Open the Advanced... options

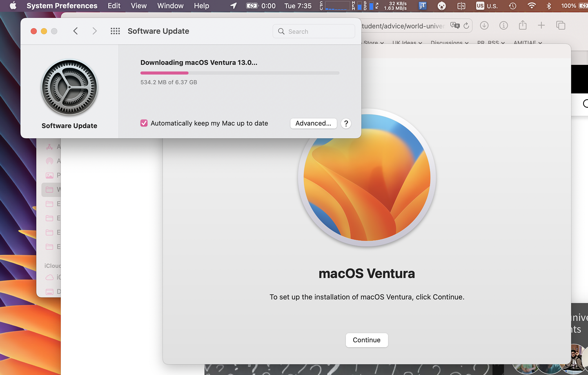313,123
